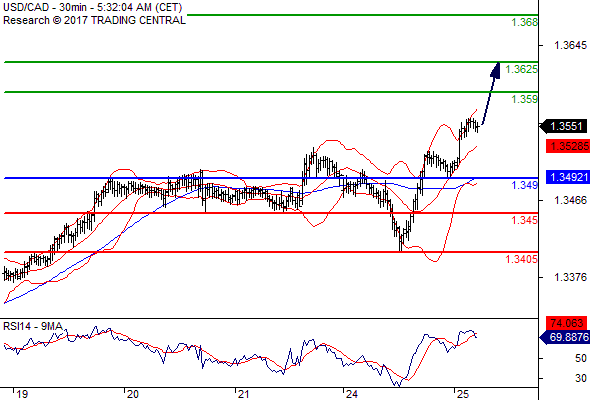Viewport: 590px width, 400px height.
Task: Select the blue 69.8876 RSI value tag
Action: coord(565,337)
